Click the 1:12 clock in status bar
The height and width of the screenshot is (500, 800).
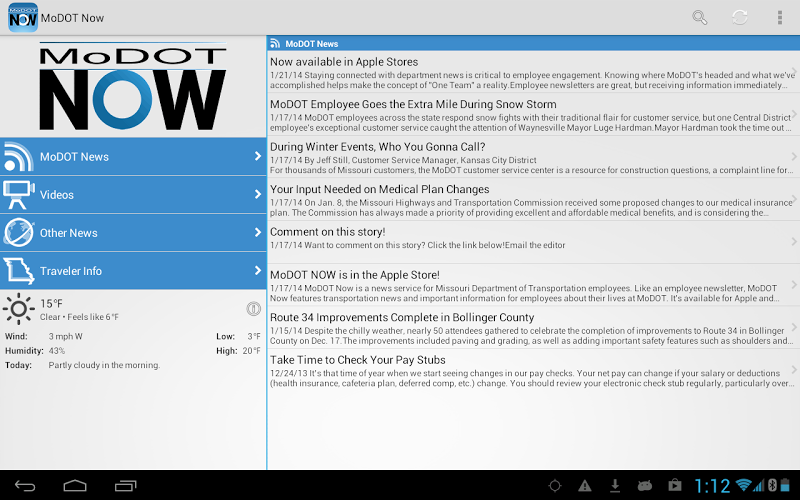[712, 486]
